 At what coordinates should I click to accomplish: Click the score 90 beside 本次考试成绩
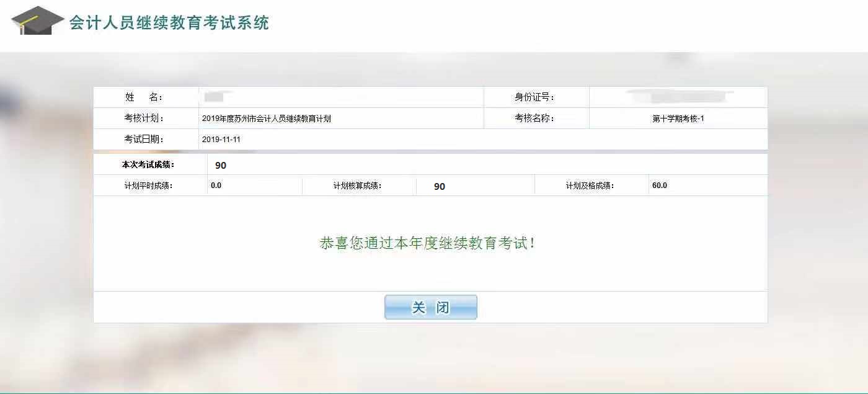click(221, 166)
